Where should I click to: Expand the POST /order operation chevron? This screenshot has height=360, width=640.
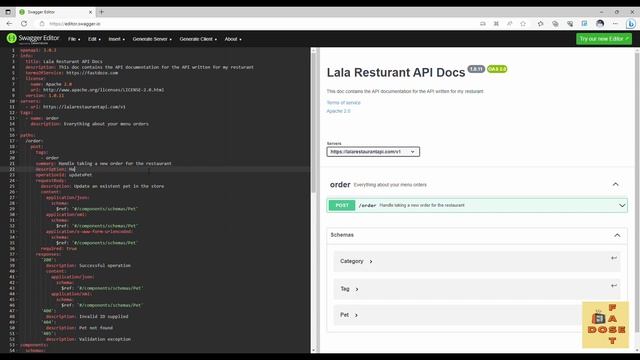pos(622,205)
